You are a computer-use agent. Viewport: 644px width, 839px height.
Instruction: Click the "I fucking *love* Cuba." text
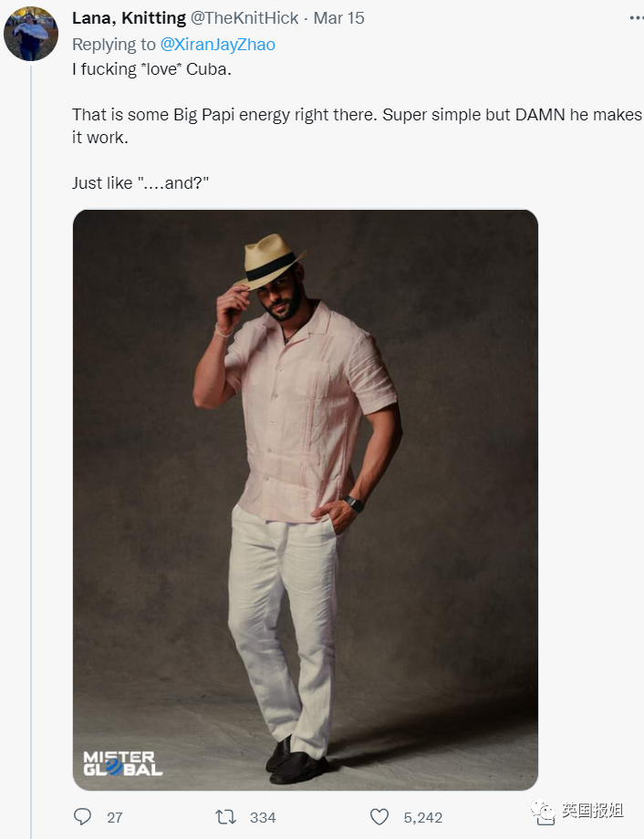pyautogui.click(x=146, y=70)
